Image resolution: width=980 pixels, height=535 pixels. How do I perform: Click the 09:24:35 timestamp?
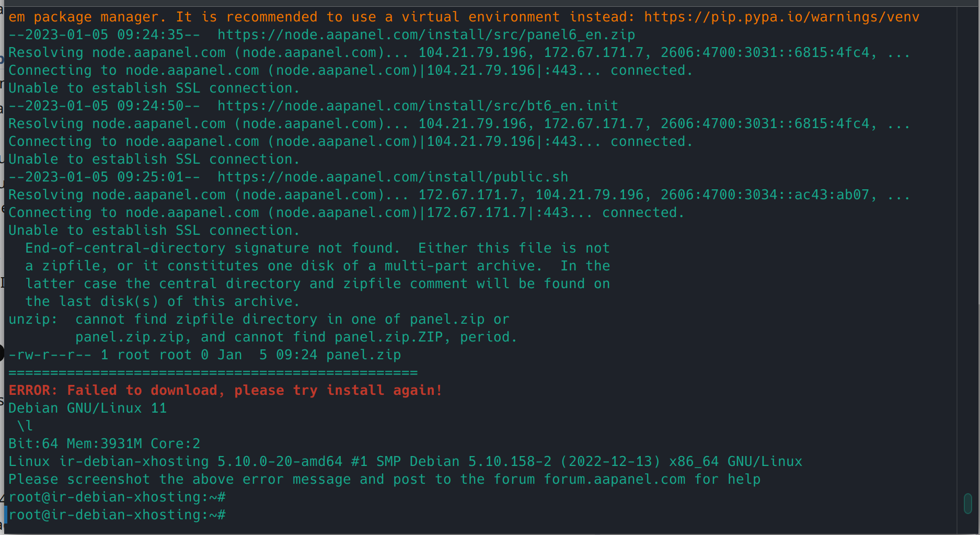click(151, 35)
